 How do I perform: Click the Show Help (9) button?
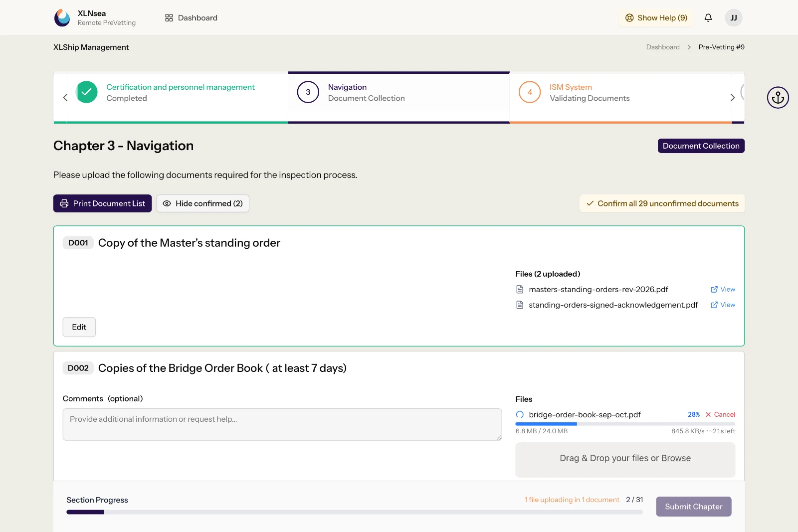click(656, 18)
